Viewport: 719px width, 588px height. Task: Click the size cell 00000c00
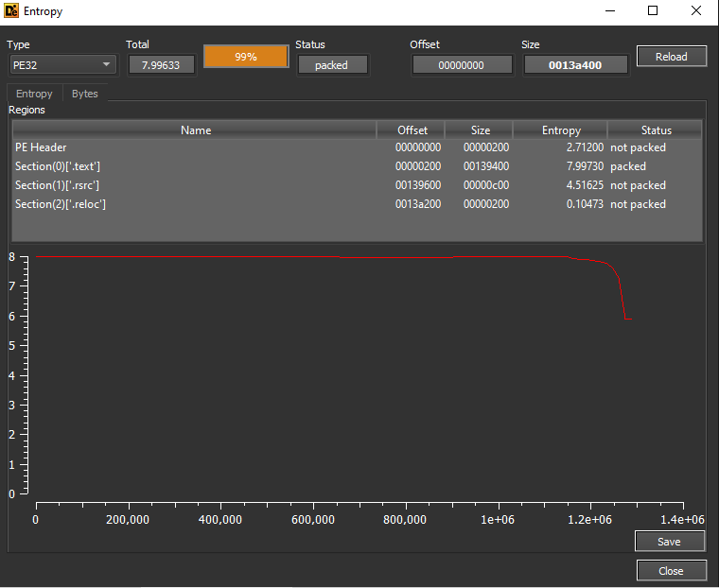(486, 185)
